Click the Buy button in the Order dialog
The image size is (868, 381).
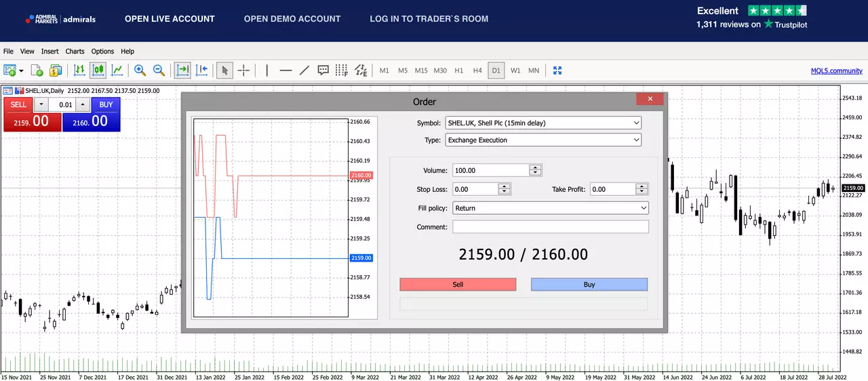click(589, 285)
